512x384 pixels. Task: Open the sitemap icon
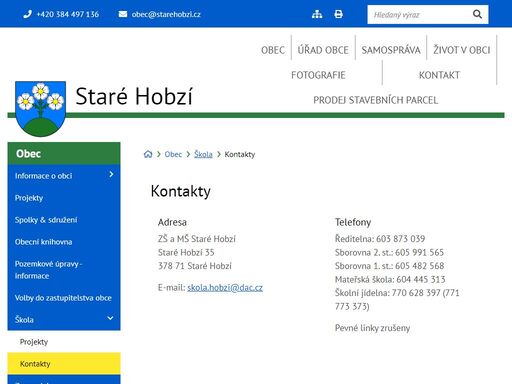317,14
